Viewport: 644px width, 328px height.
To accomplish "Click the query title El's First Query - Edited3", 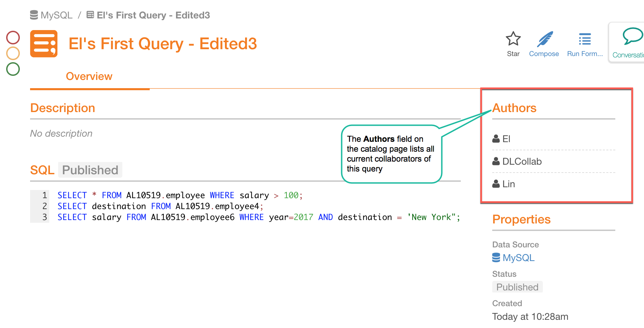I will pyautogui.click(x=163, y=44).
